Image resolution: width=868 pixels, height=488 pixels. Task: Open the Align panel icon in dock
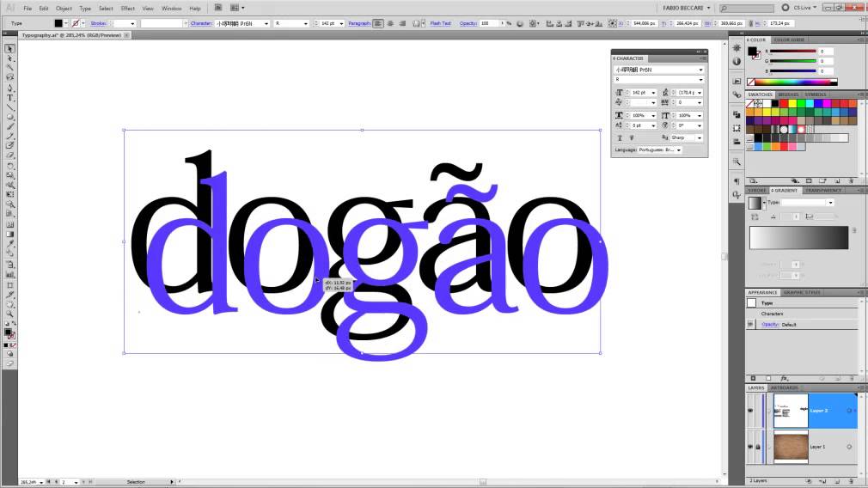tap(737, 142)
